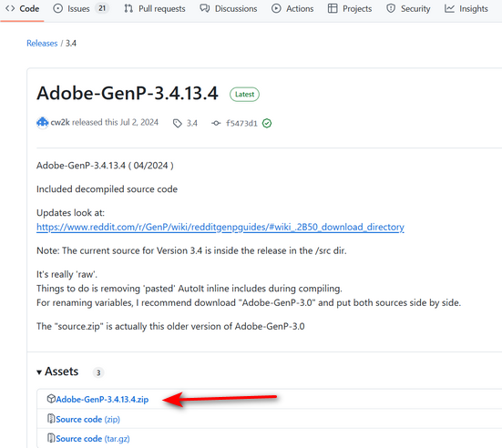Open the reddit GenP wiki download link
This screenshot has height=448, width=502.
click(x=220, y=228)
